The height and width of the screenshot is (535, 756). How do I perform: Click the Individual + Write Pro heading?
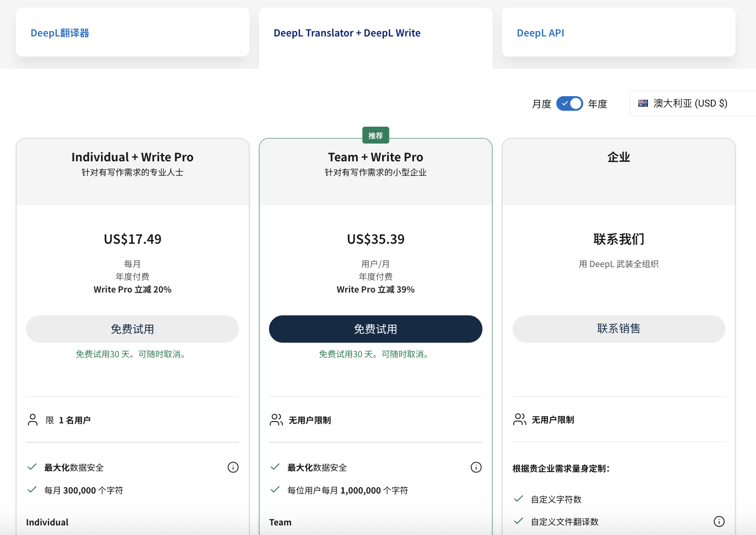pos(133,157)
